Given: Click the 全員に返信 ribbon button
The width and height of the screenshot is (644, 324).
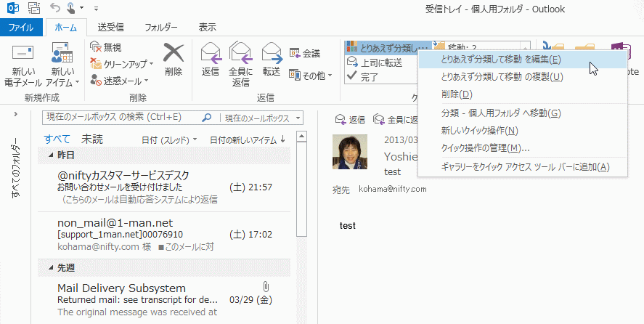Looking at the screenshot, I should 240,64.
